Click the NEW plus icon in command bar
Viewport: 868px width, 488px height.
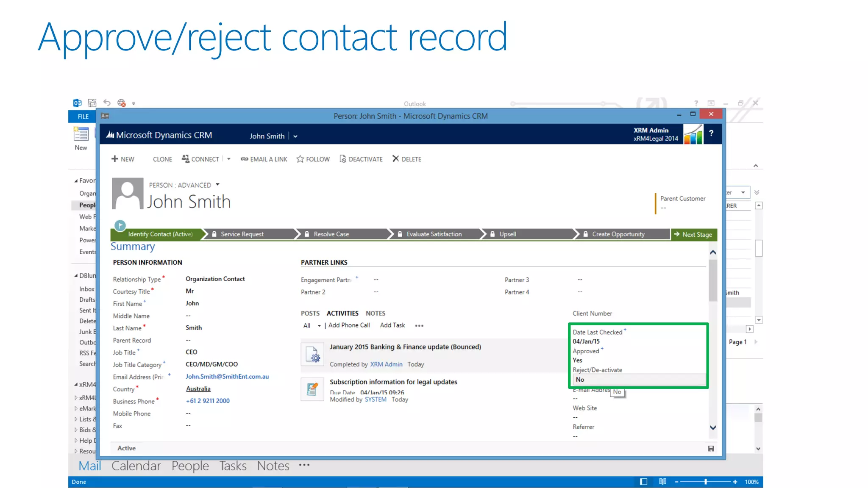114,159
